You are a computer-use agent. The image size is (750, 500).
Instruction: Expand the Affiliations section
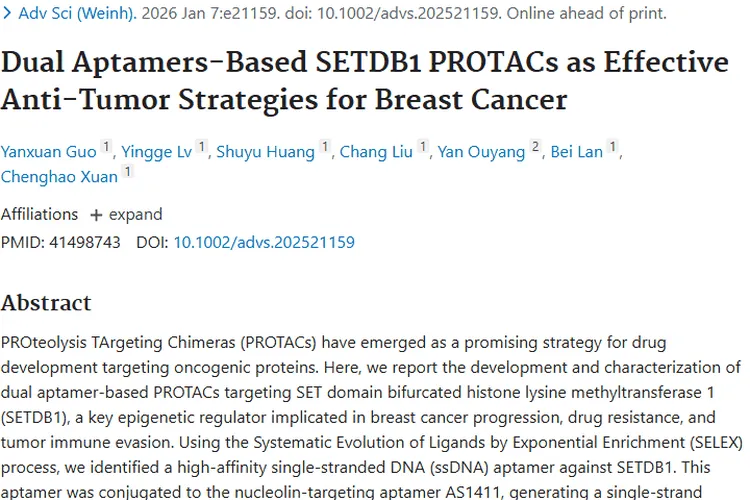click(x=126, y=214)
